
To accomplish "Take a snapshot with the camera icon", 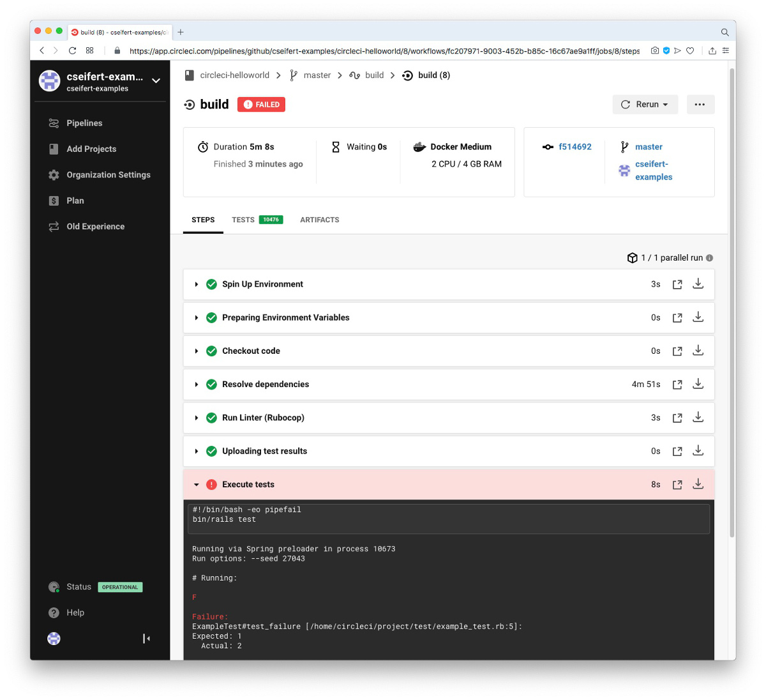I will point(655,50).
